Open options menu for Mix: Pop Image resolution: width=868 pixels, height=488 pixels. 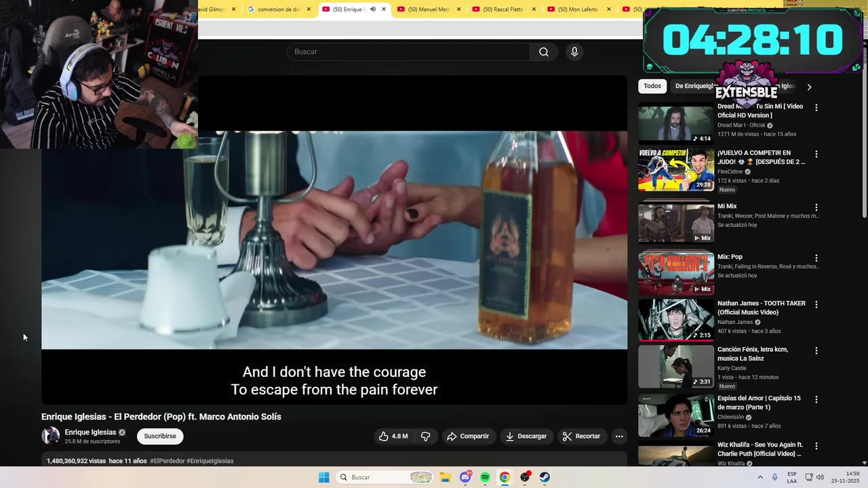[816, 258]
